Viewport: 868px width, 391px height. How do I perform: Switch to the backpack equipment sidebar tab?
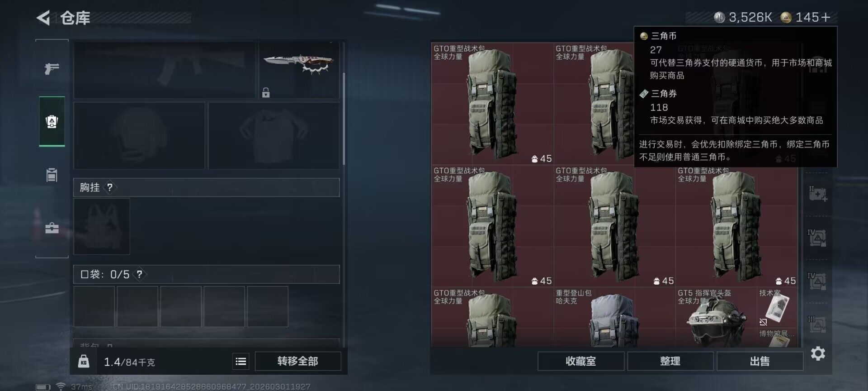[52, 121]
